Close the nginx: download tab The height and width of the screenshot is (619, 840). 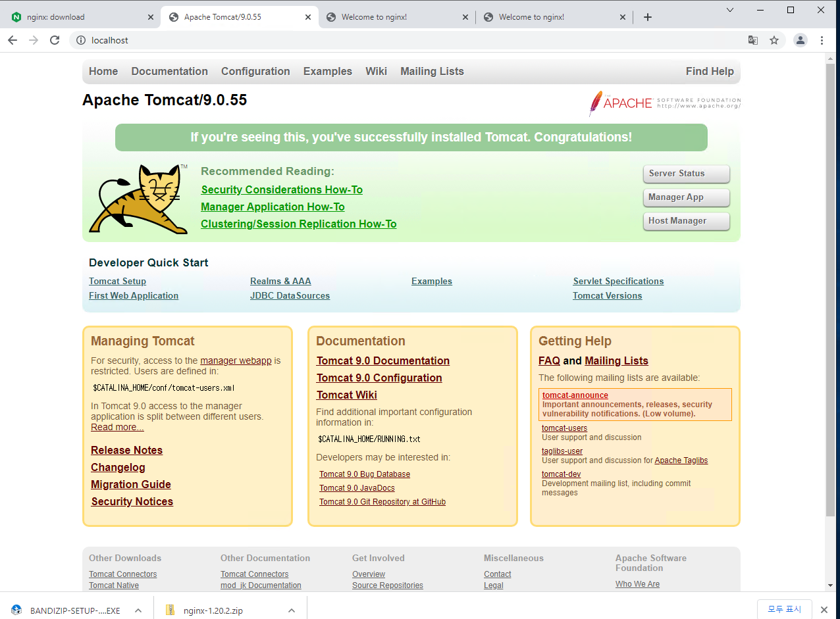coord(150,17)
